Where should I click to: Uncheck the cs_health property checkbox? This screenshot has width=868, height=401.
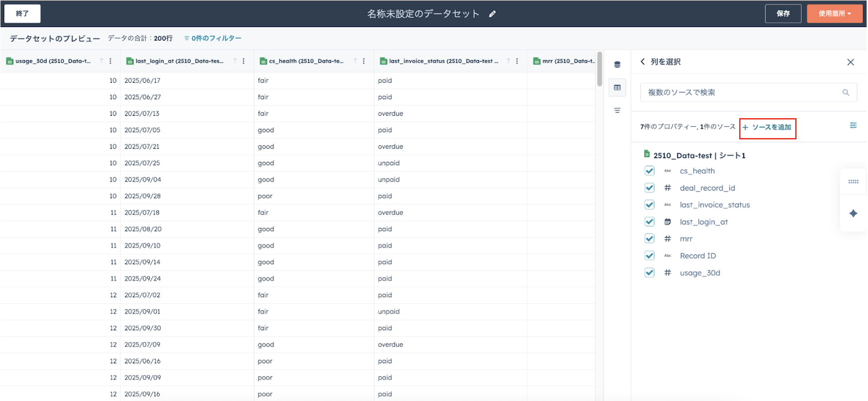pos(650,171)
